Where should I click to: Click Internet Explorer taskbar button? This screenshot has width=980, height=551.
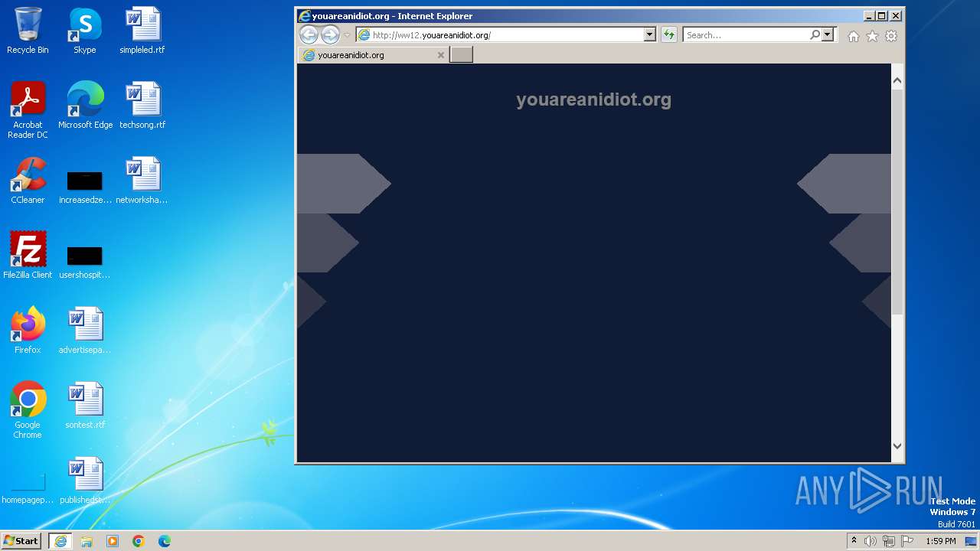pyautogui.click(x=60, y=541)
